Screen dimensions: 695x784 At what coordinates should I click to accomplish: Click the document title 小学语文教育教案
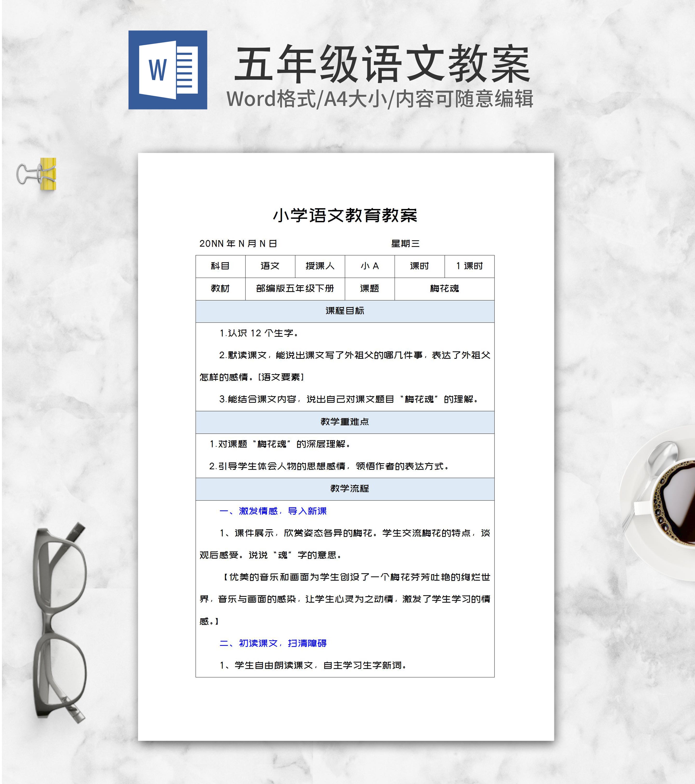click(345, 215)
